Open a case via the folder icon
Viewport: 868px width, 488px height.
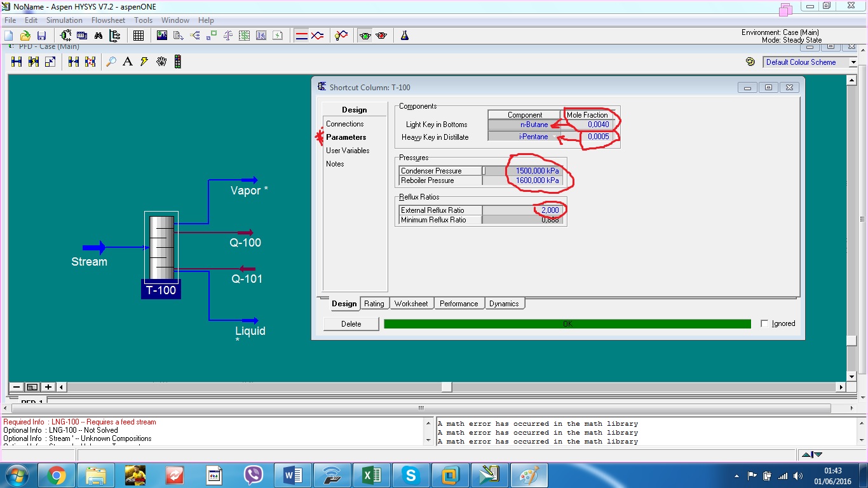click(25, 36)
